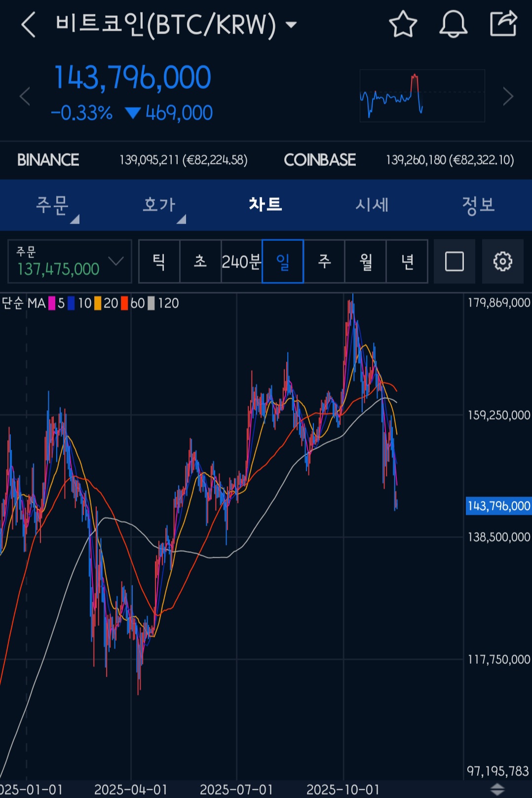Select the 일 (daily) chart interval
Viewport: 532px width, 798px height.
[x=283, y=262]
